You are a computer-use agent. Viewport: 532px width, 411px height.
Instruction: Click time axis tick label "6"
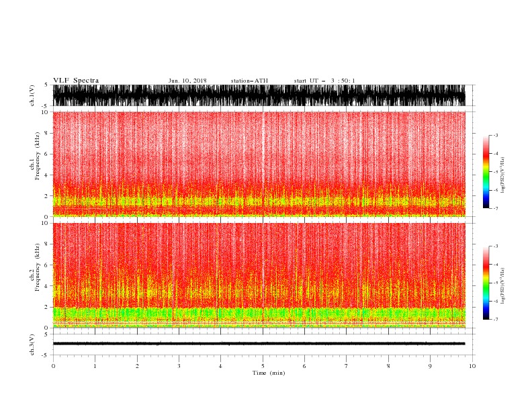click(304, 366)
